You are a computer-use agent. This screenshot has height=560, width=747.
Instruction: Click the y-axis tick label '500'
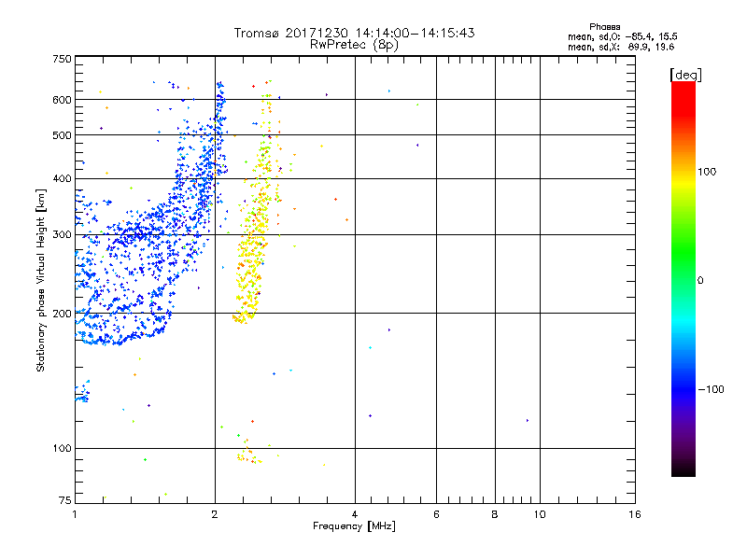click(62, 135)
